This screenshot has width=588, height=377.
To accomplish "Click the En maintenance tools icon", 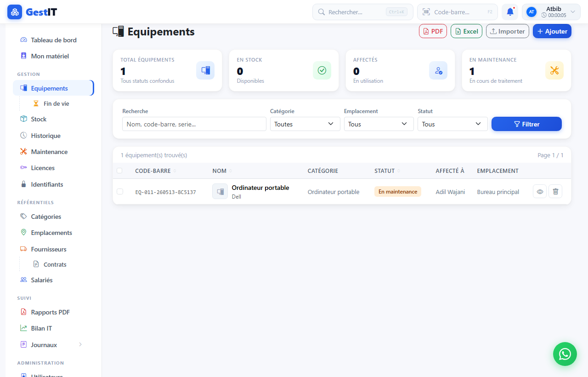I will click(x=554, y=70).
